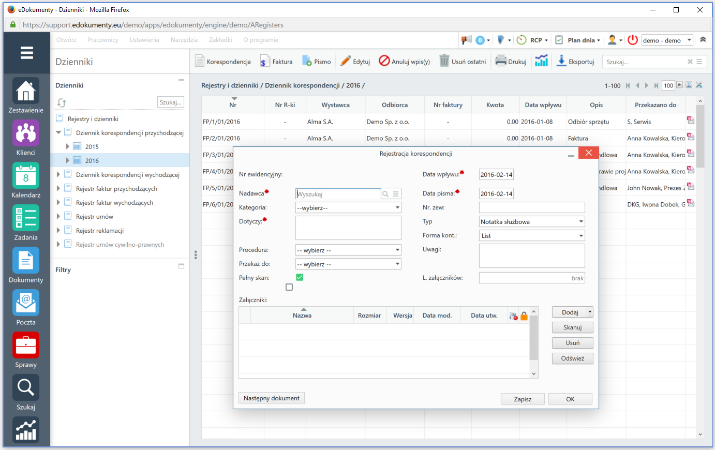Screen dimensions: 715x450
Task: Click the Następny dokument button
Action: 272,398
